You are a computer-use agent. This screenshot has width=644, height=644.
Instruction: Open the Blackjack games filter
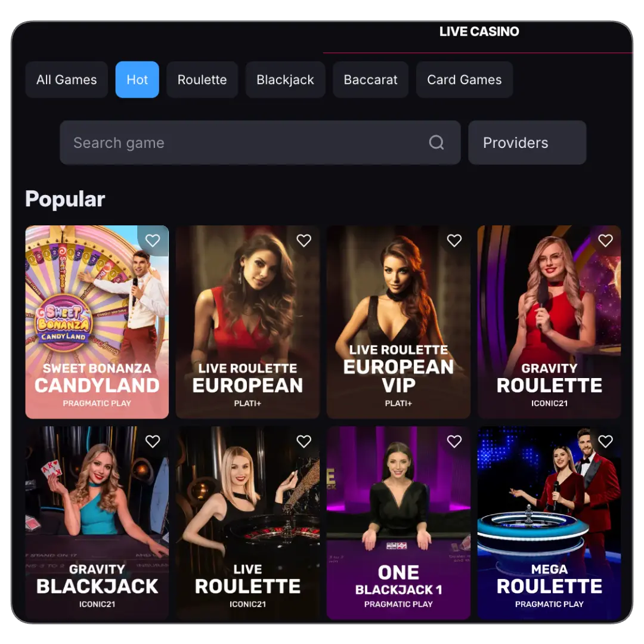pos(285,79)
